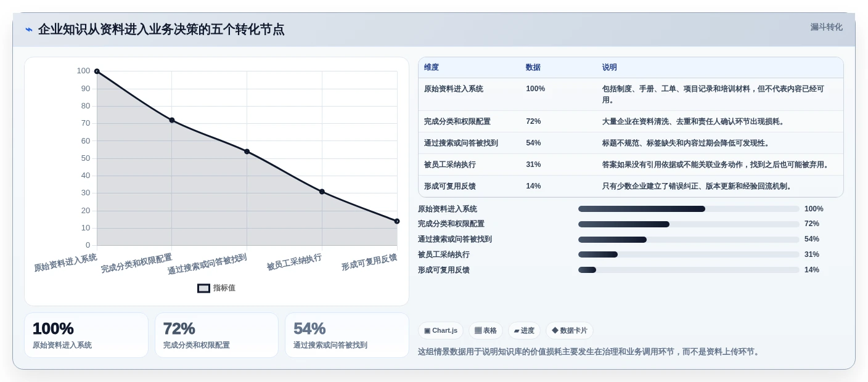Select the 表格 tag chip

486,331
